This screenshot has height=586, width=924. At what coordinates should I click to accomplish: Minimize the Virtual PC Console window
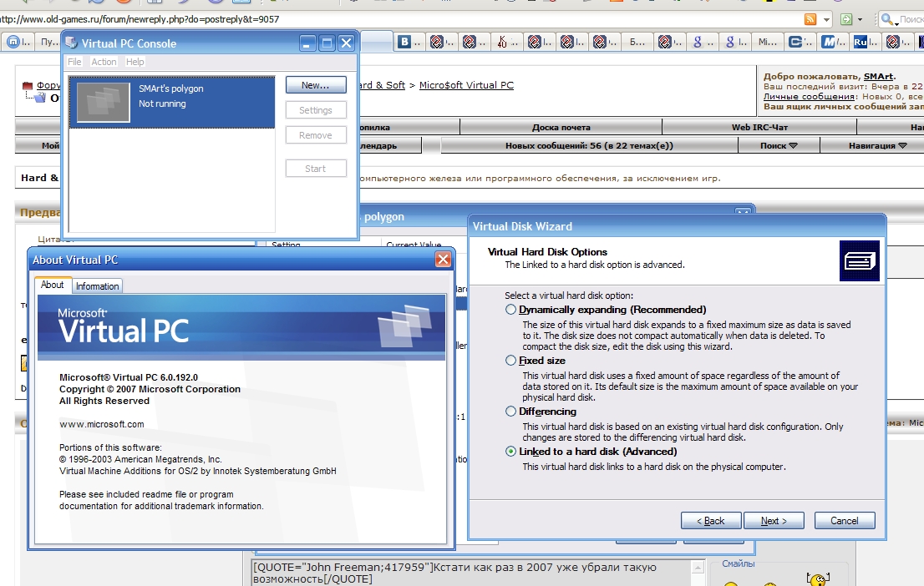coord(307,43)
